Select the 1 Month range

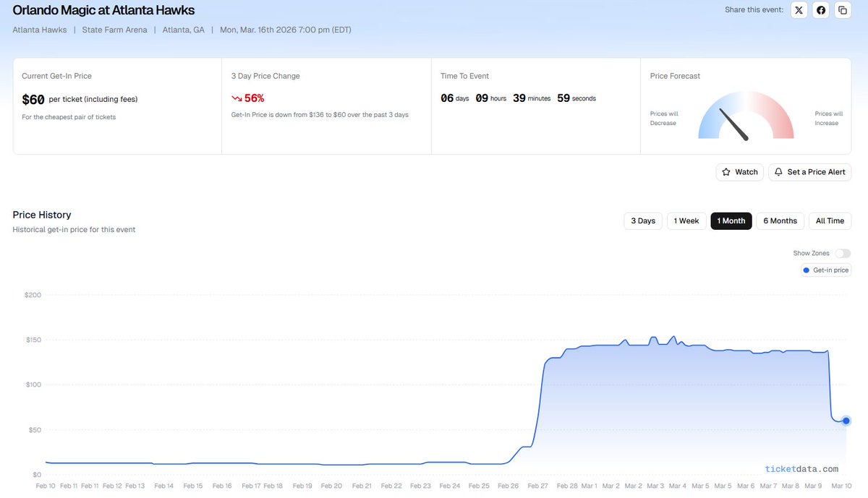pyautogui.click(x=731, y=221)
